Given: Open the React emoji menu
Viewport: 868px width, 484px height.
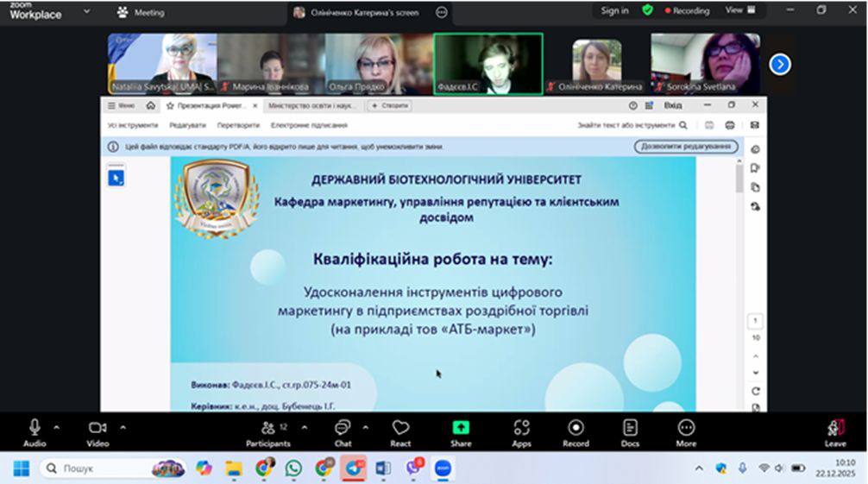Looking at the screenshot, I should tap(400, 429).
